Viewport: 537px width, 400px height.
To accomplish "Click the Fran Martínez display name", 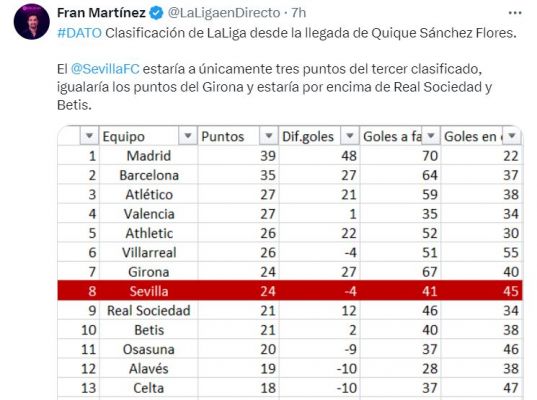I will tap(101, 13).
